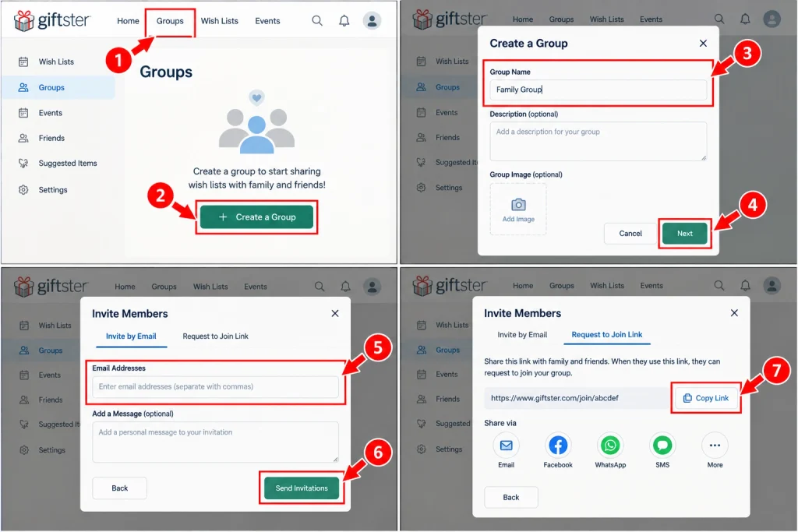Click the Groups sidebar icon in the top-left panel
Viewport: 798px width, 532px height.
pyautogui.click(x=23, y=87)
